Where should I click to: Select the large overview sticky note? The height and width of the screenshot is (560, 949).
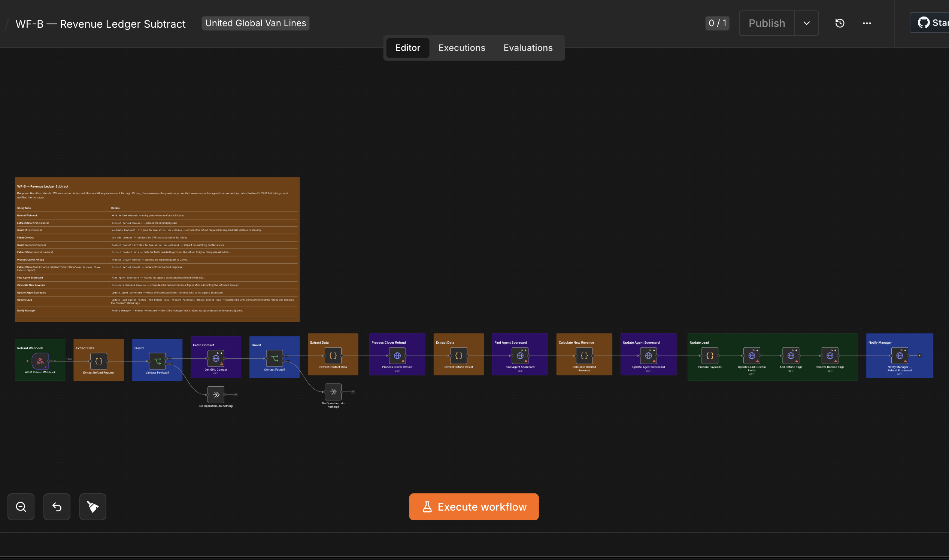pyautogui.click(x=157, y=249)
